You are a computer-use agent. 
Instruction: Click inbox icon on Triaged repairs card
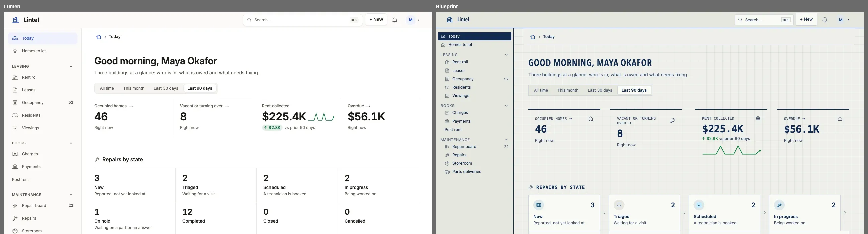click(x=619, y=205)
